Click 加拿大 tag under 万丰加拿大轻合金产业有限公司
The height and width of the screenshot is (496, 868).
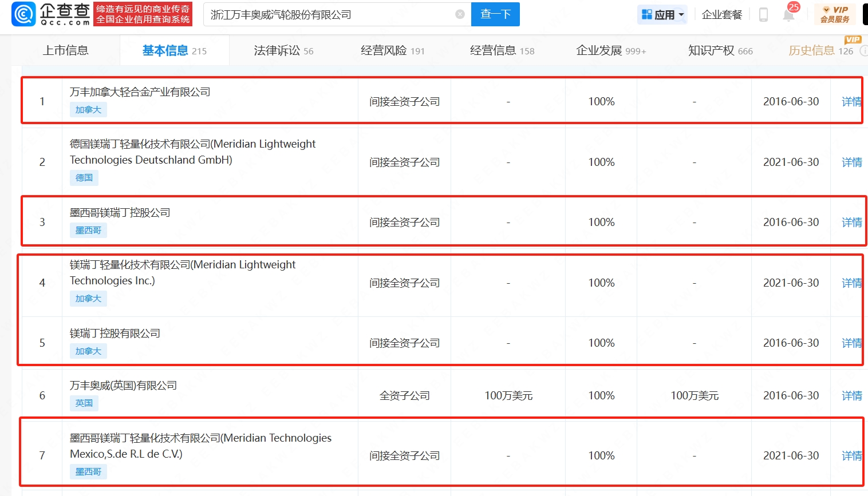[88, 110]
